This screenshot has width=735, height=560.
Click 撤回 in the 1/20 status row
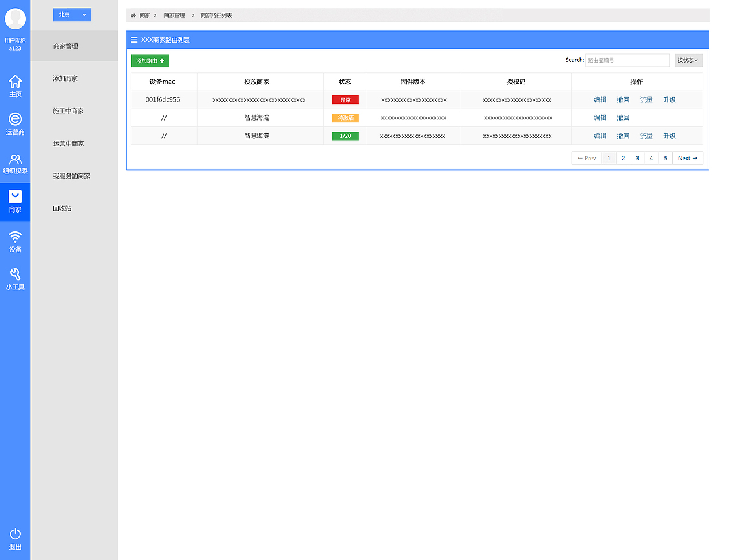coord(623,136)
